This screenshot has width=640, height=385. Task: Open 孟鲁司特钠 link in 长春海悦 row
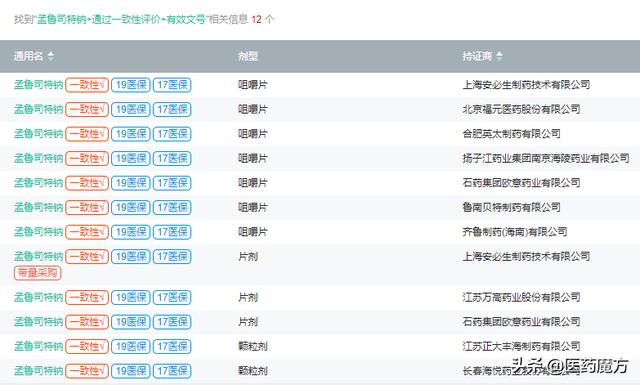click(38, 371)
